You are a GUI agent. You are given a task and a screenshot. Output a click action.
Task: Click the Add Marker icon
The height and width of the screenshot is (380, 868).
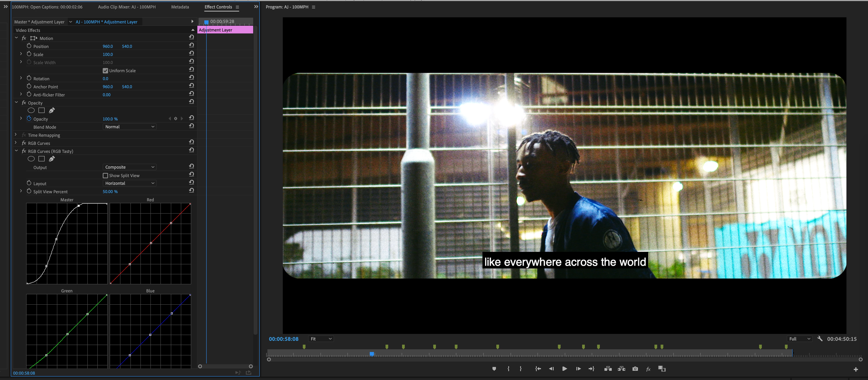[494, 369]
